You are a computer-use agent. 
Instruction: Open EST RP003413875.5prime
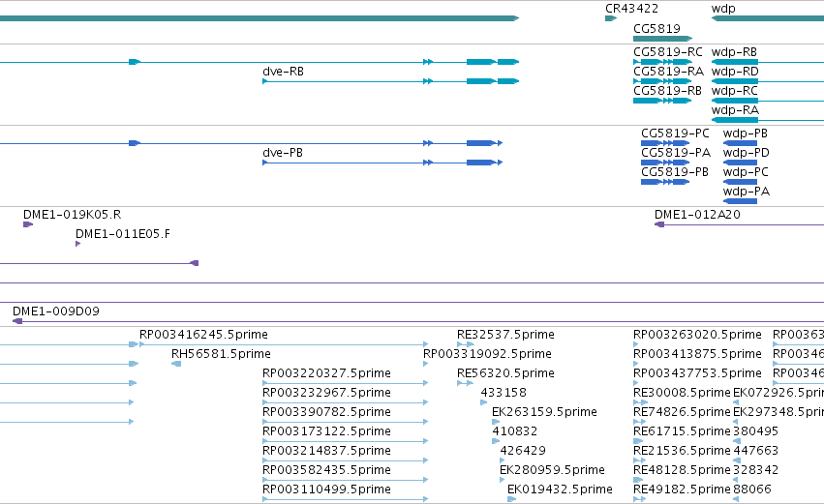[x=697, y=354]
